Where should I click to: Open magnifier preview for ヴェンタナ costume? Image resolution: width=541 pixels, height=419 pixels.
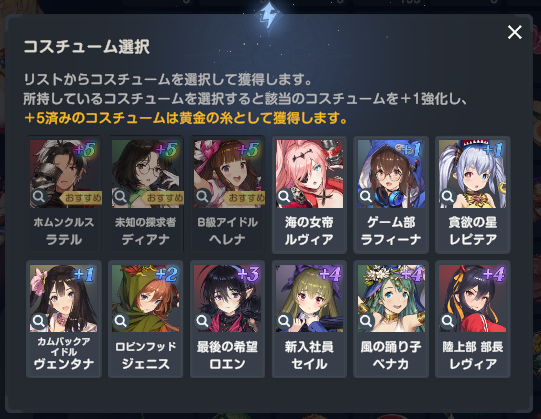coord(39,321)
